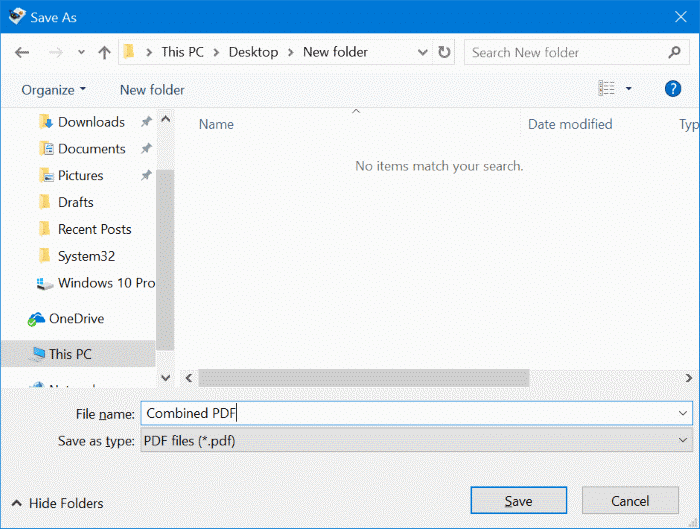Viewport: 700px width, 529px height.
Task: Click the horizontal scrollbar thumb
Action: [x=364, y=378]
